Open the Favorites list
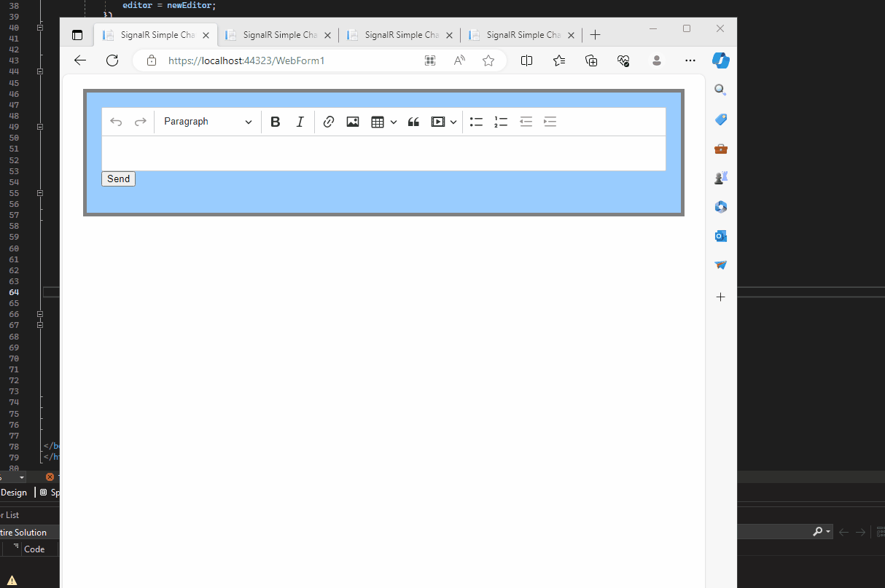The height and width of the screenshot is (588, 885). point(559,60)
